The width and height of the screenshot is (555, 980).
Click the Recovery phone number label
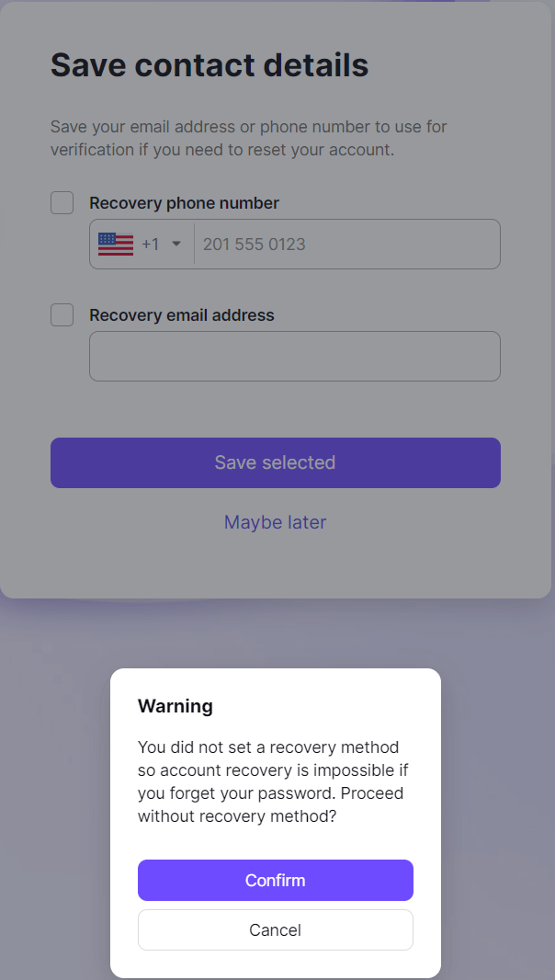tap(185, 203)
